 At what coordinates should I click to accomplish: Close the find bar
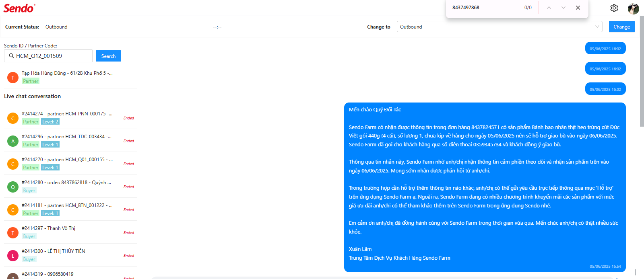(x=578, y=8)
